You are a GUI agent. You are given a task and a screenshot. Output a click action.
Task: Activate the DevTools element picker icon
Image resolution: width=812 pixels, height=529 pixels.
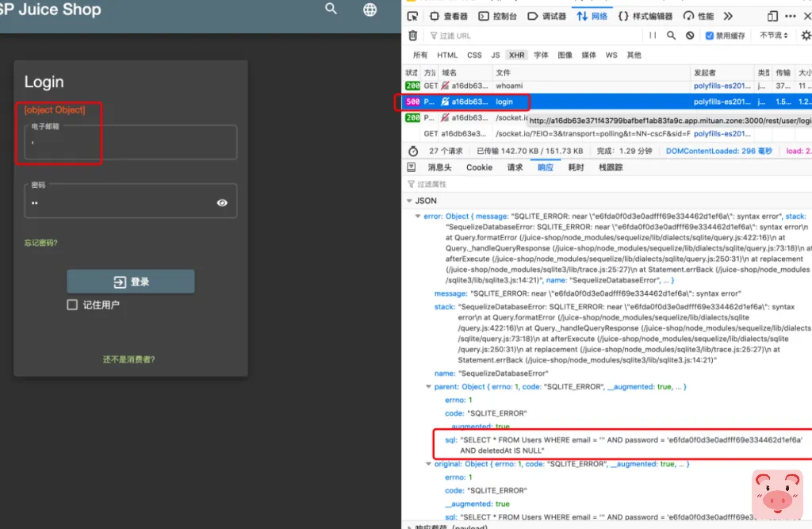(412, 17)
